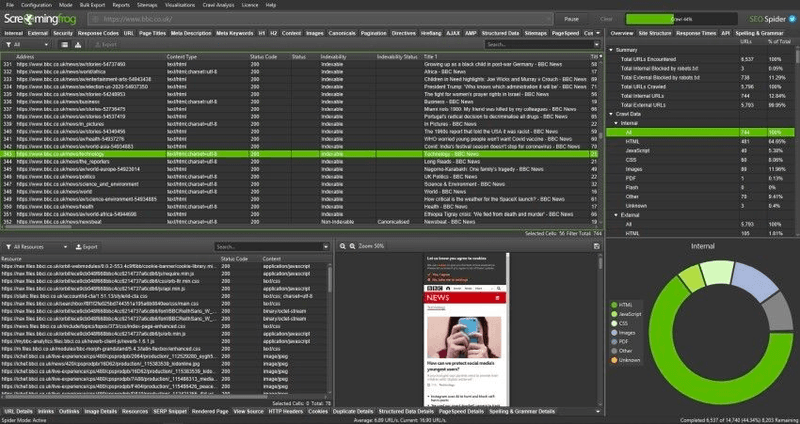The image size is (800, 424).
Task: Switch to tree view icon in filter bar
Action: pyautogui.click(x=78, y=45)
